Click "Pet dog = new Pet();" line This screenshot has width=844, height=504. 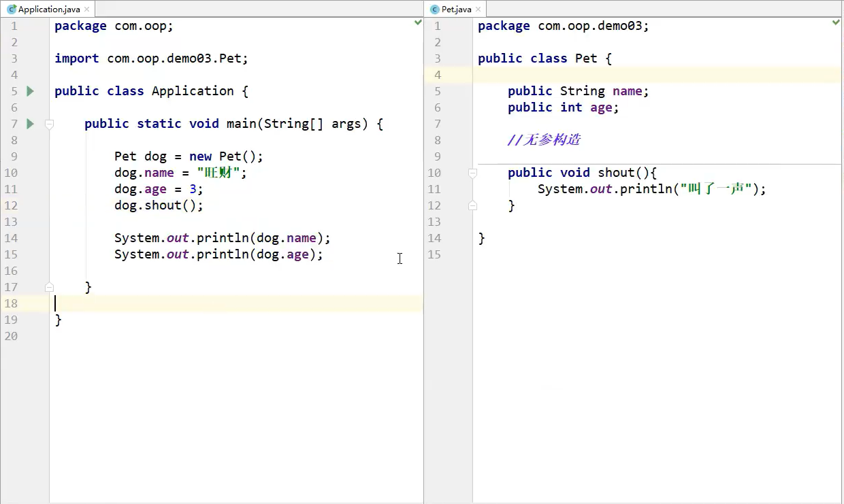pyautogui.click(x=189, y=156)
